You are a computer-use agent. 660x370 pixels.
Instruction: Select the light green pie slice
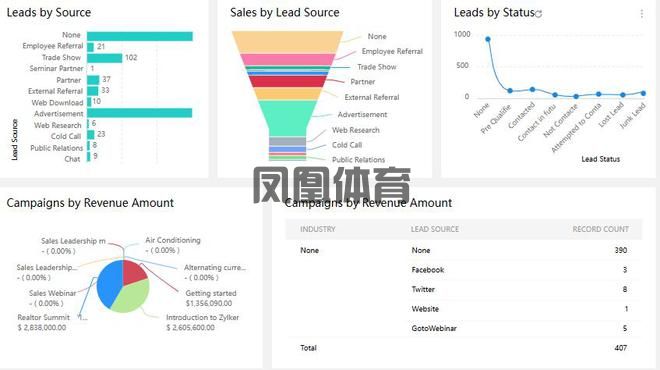(x=131, y=296)
